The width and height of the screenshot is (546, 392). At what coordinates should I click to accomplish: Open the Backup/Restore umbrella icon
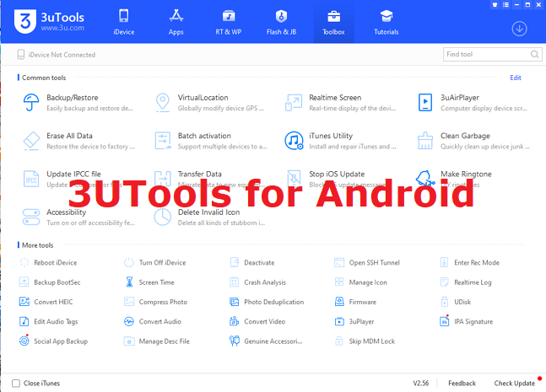[31, 102]
